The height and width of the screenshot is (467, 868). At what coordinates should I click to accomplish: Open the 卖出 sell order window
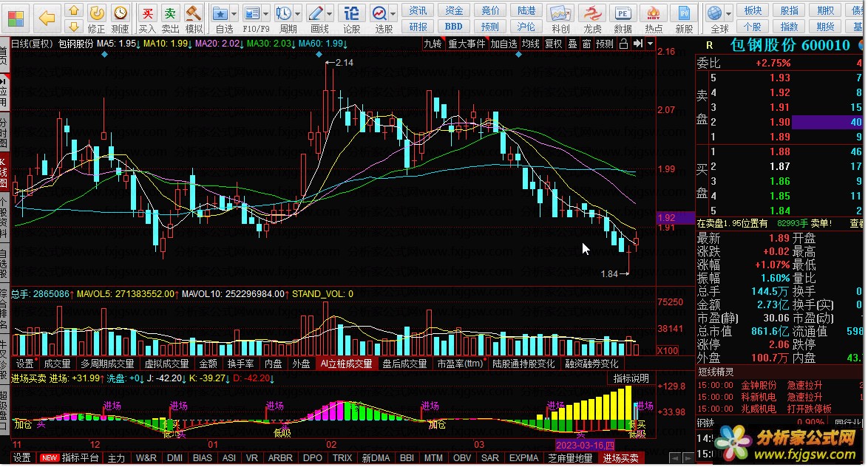click(170, 18)
